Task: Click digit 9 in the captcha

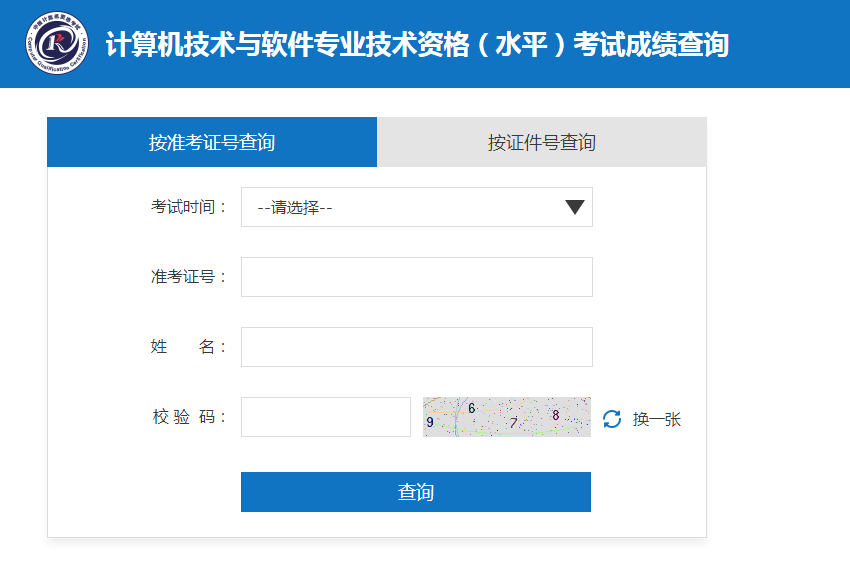Action: tap(430, 422)
